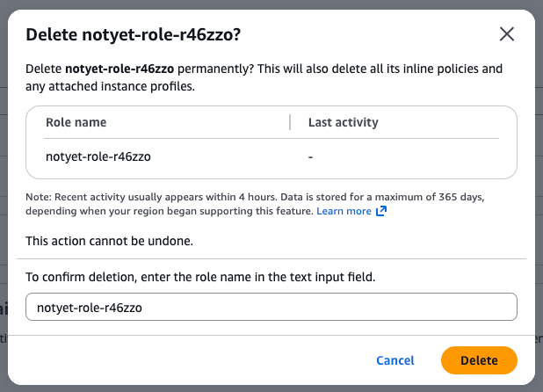Select the Role name column header
The height and width of the screenshot is (392, 543).
[76, 123]
